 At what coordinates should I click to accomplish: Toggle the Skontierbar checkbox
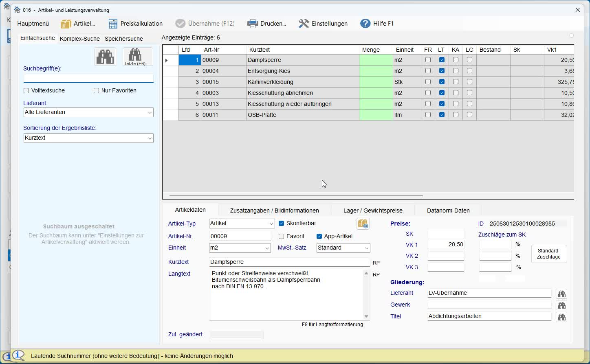(281, 224)
